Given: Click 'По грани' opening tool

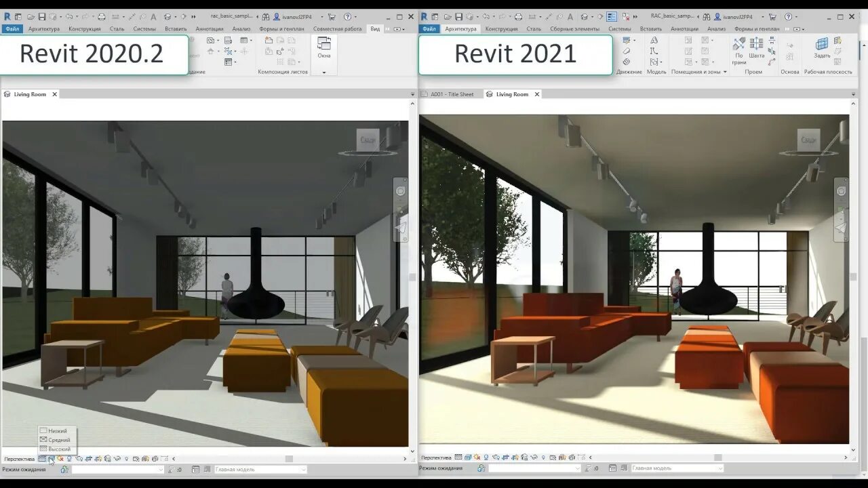Looking at the screenshot, I should 739,50.
